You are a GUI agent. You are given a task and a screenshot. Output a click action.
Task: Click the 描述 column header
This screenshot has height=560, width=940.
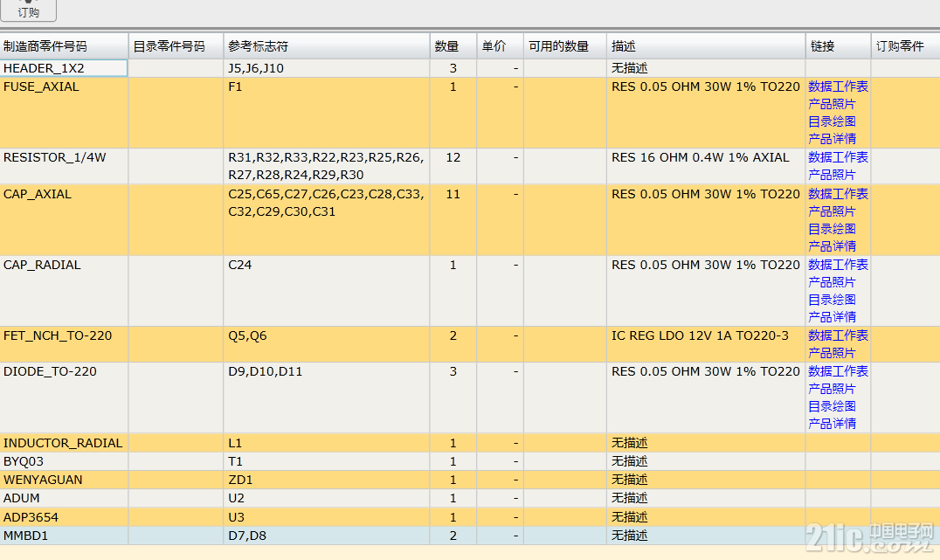tap(706, 46)
